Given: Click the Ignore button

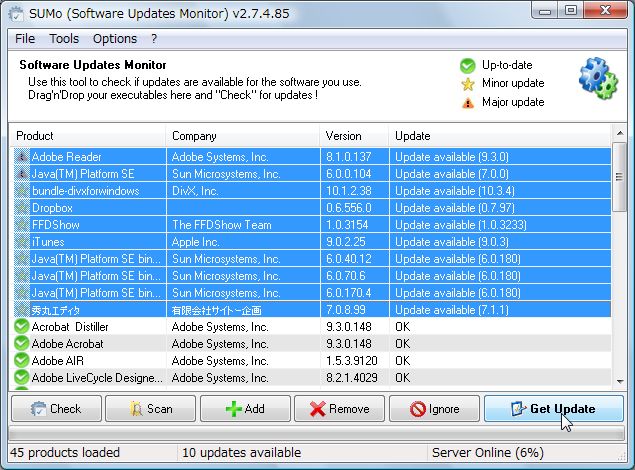Looking at the screenshot, I should pyautogui.click(x=434, y=409).
